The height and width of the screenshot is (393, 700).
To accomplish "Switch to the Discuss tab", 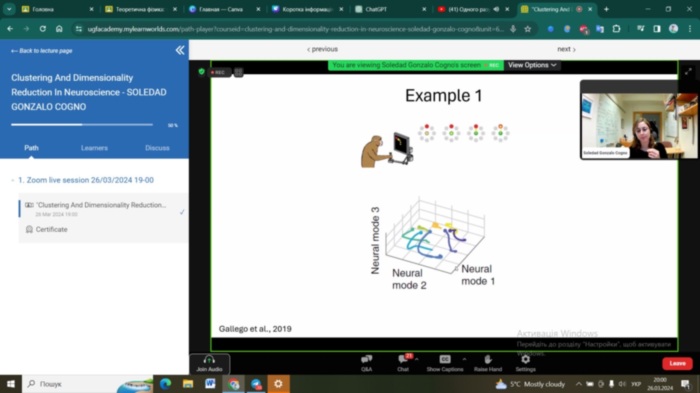I will 157,148.
